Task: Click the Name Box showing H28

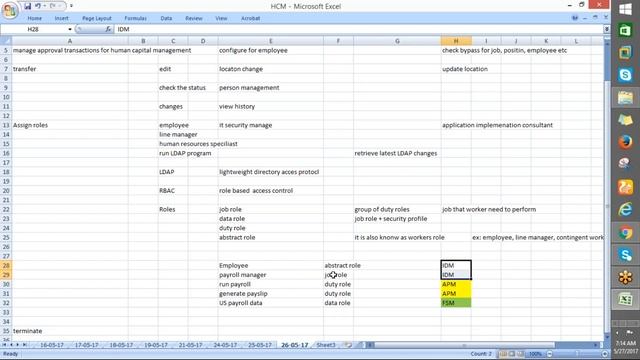Action: [x=34, y=29]
